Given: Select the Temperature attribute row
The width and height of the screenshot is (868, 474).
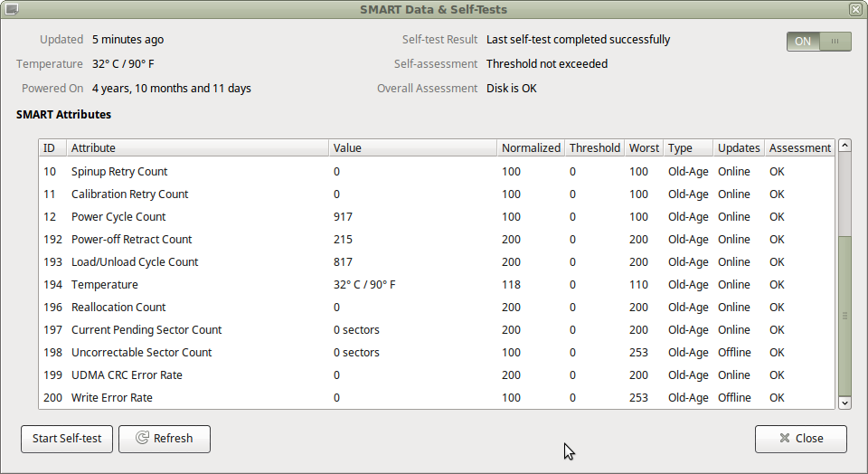Looking at the screenshot, I should [436, 285].
